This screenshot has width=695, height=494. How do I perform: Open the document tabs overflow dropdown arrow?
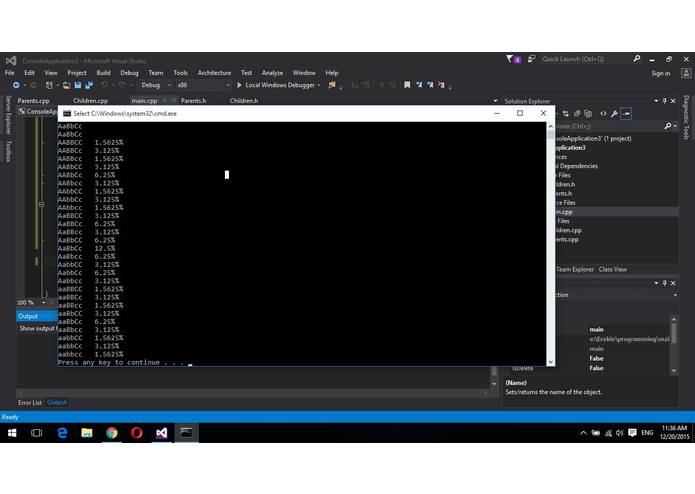tap(495, 101)
